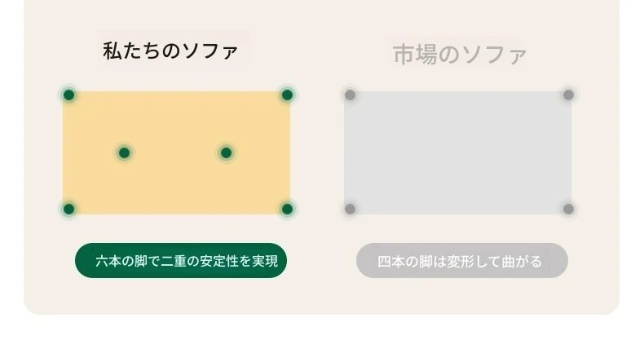This screenshot has height=362, width=644.
Task: Select the bottom-left gray leg dot
Action: (x=350, y=209)
